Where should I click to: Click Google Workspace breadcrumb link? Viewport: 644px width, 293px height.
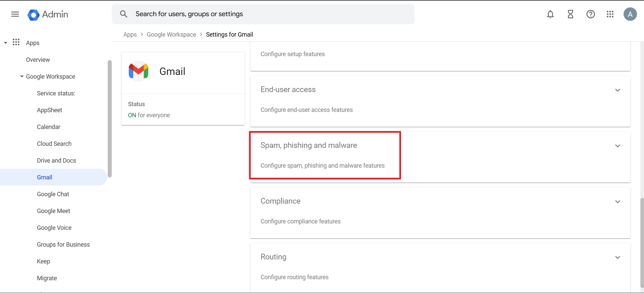pyautogui.click(x=171, y=35)
